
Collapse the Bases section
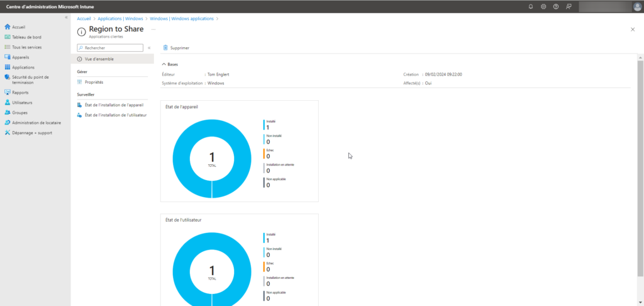164,64
